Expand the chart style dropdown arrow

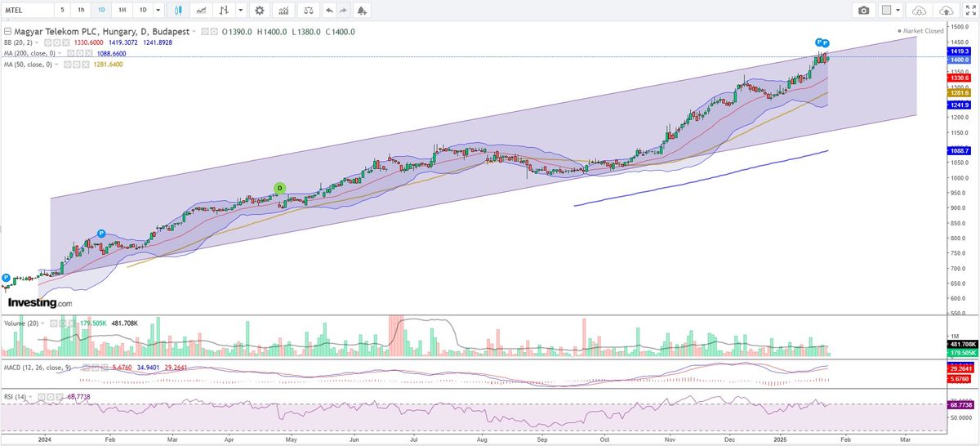point(240,11)
